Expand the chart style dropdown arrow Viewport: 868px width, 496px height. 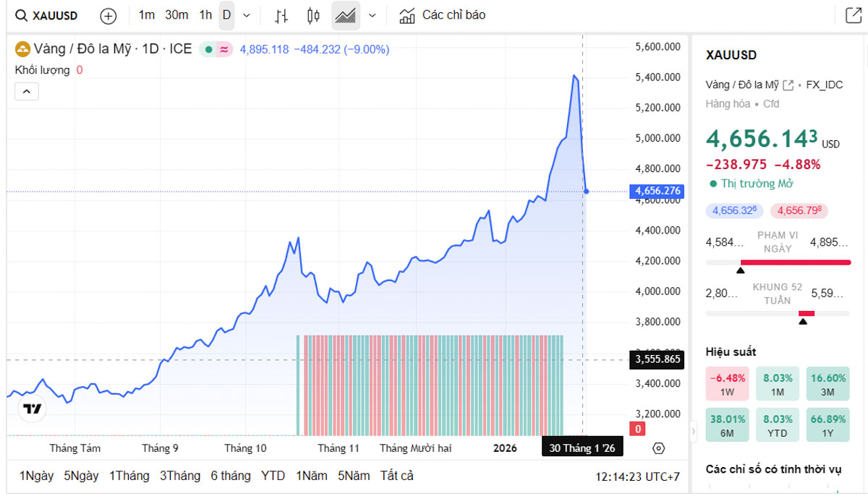(373, 15)
